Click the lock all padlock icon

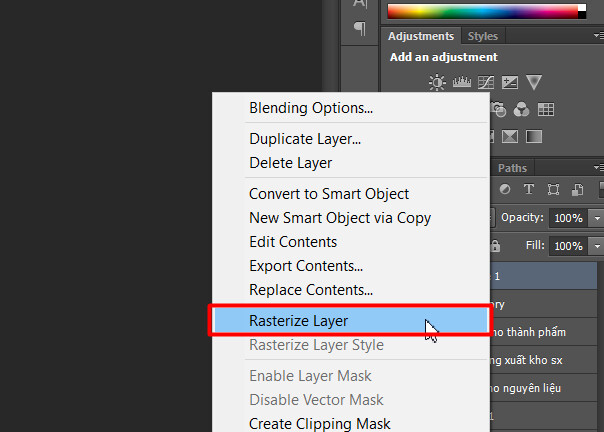pyautogui.click(x=495, y=246)
